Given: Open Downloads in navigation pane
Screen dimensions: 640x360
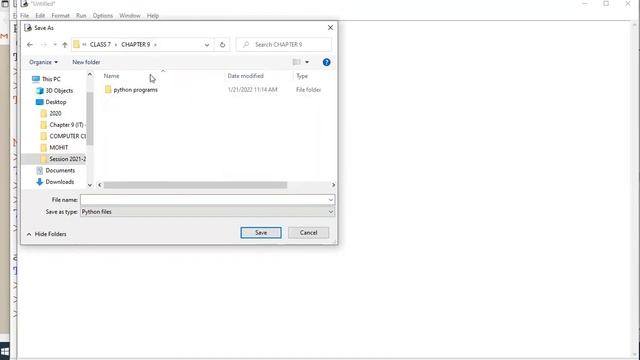Looking at the screenshot, I should [60, 182].
